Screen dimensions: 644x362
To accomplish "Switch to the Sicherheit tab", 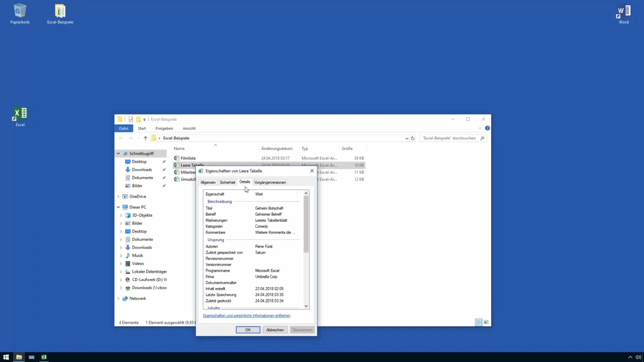I will pyautogui.click(x=227, y=182).
